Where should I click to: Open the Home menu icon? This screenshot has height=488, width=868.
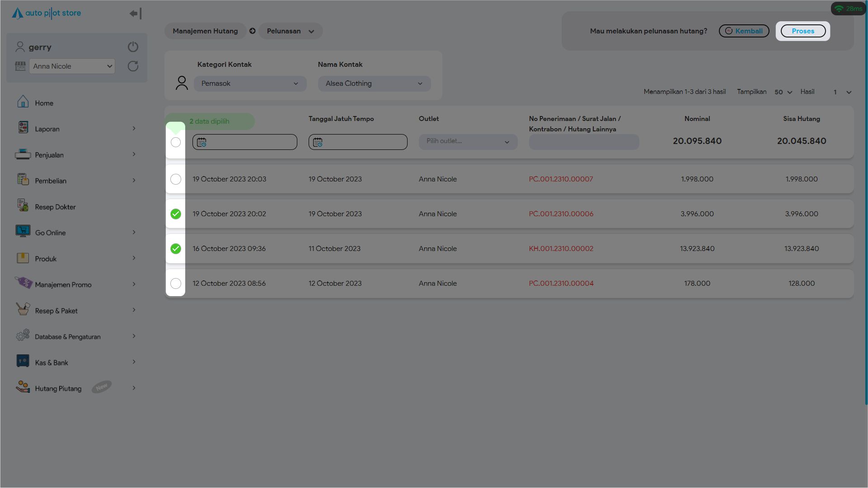pyautogui.click(x=23, y=102)
